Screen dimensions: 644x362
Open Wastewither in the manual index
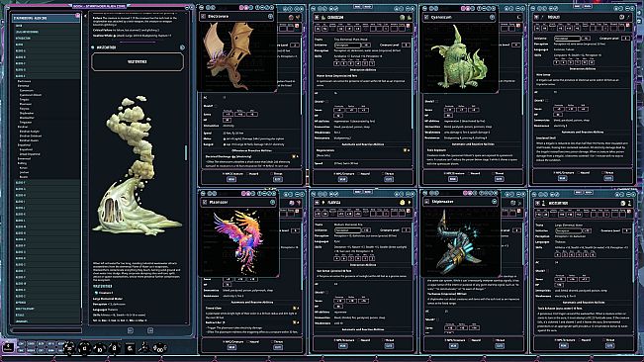tap(27, 118)
